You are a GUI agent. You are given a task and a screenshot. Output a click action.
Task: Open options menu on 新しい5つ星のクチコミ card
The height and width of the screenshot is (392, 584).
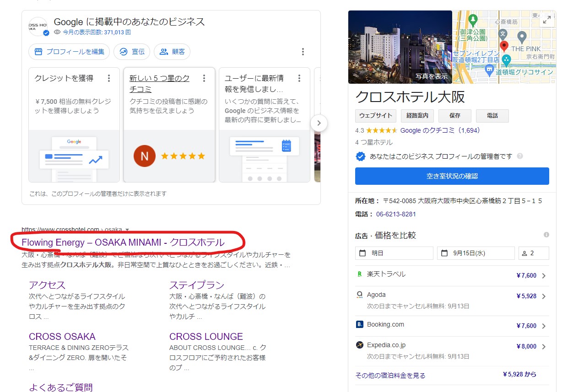[x=204, y=78]
